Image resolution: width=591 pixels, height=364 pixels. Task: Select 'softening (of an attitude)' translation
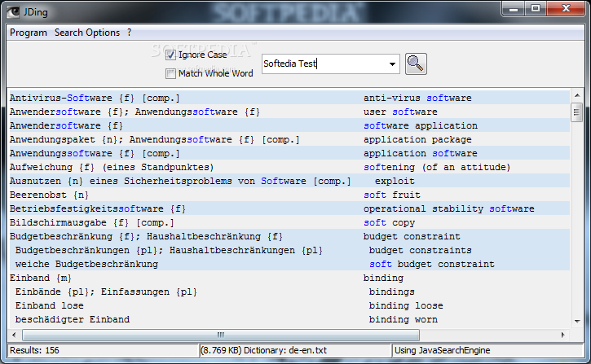(437, 167)
